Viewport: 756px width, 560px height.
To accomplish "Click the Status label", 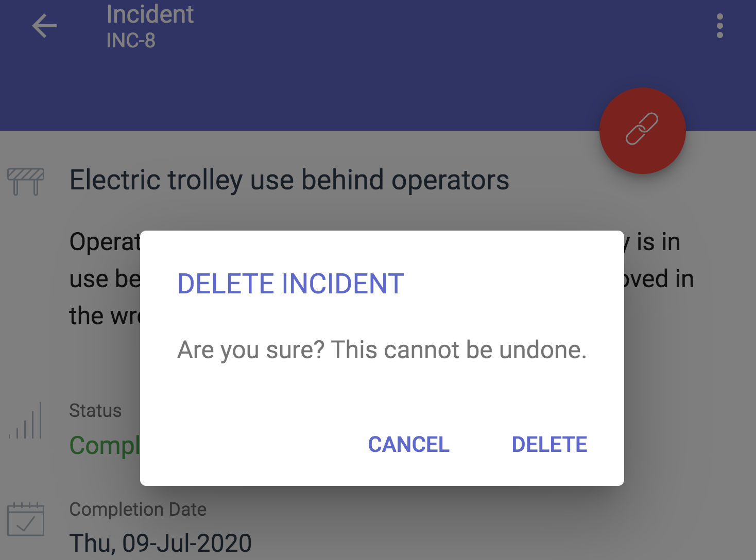I will 95,411.
